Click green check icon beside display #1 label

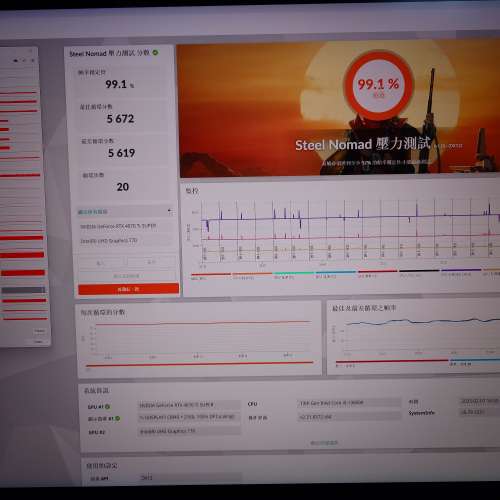(x=118, y=418)
